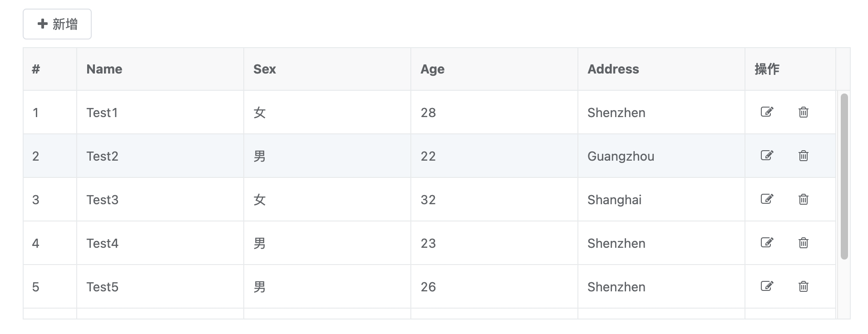The image size is (868, 334).
Task: Click the Shanghai address cell
Action: click(x=661, y=199)
